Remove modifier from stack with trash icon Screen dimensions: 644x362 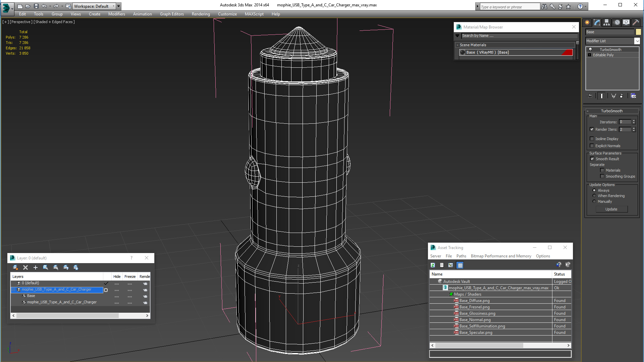[x=622, y=96]
